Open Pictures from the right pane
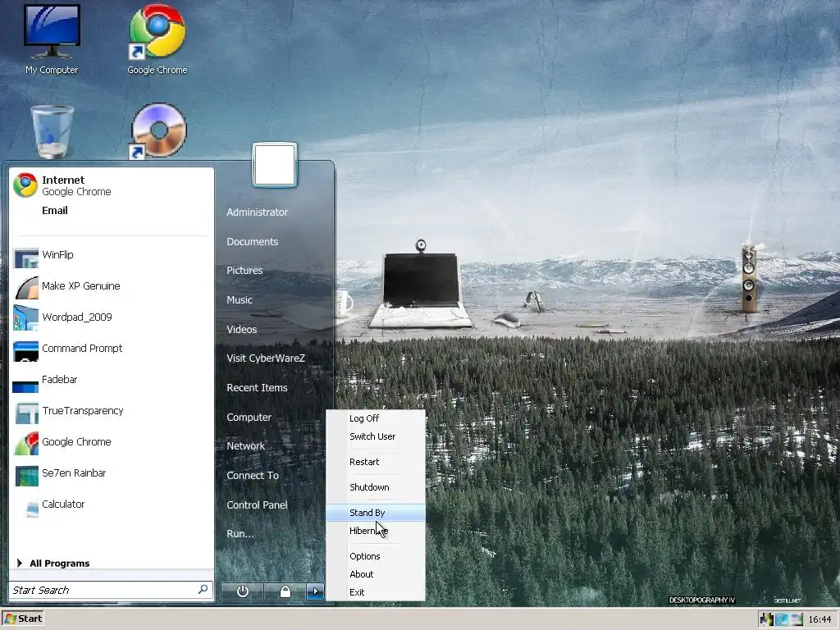Image resolution: width=840 pixels, height=630 pixels. pos(244,271)
